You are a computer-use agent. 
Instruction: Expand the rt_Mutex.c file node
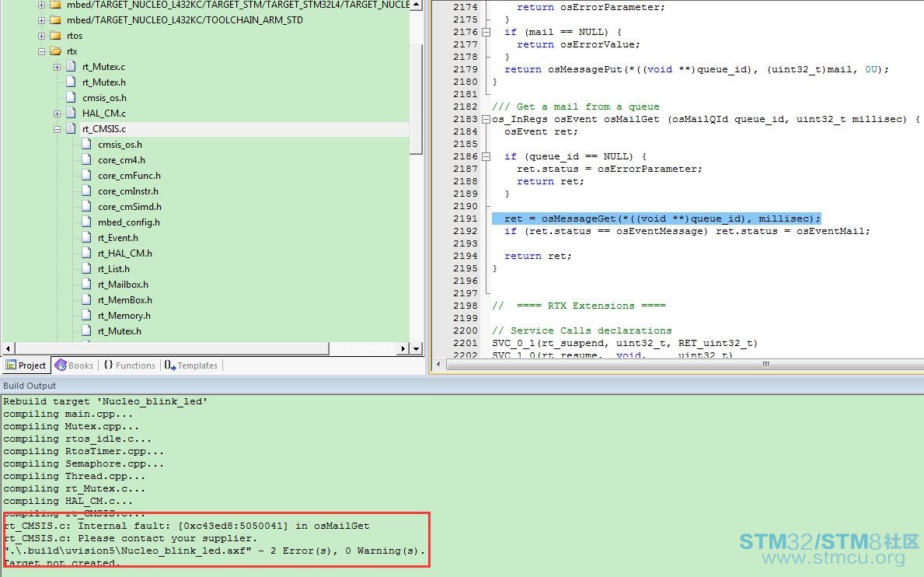(x=58, y=67)
